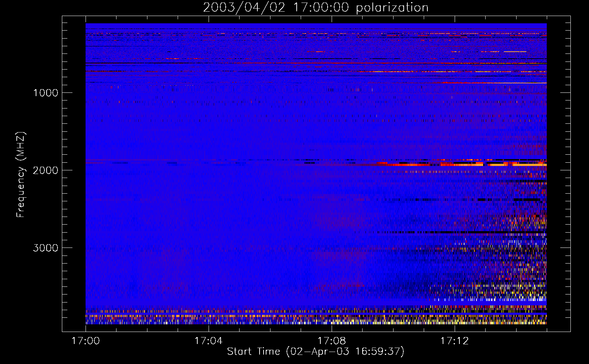The image size is (589, 364).
Task: Click the '1000' frequency tick label
Action: click(46, 93)
